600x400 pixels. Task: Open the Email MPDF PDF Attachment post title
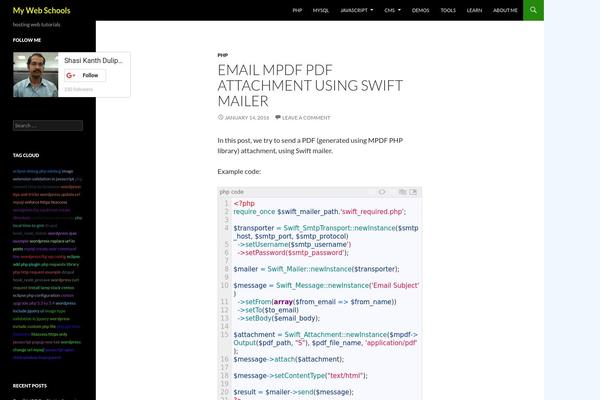tap(310, 85)
